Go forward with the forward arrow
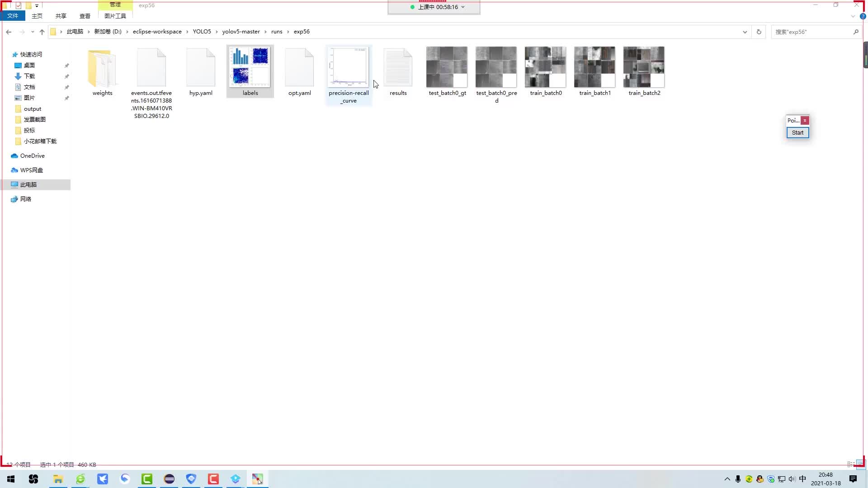Screen dimensions: 868x488 pos(21,32)
